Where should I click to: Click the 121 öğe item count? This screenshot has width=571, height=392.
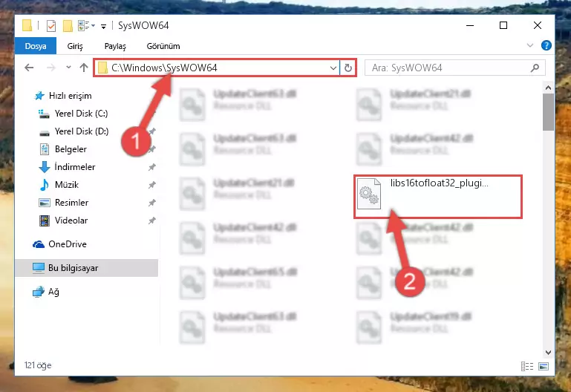point(38,365)
